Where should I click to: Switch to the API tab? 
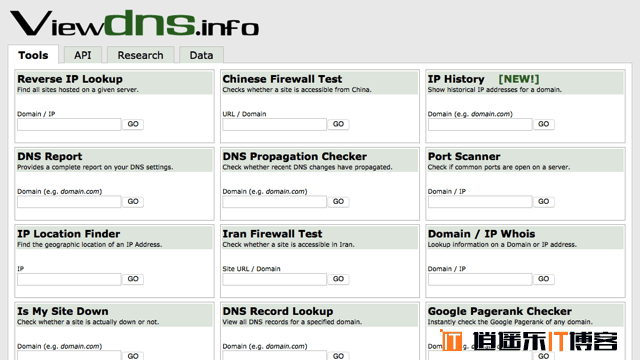[x=82, y=55]
